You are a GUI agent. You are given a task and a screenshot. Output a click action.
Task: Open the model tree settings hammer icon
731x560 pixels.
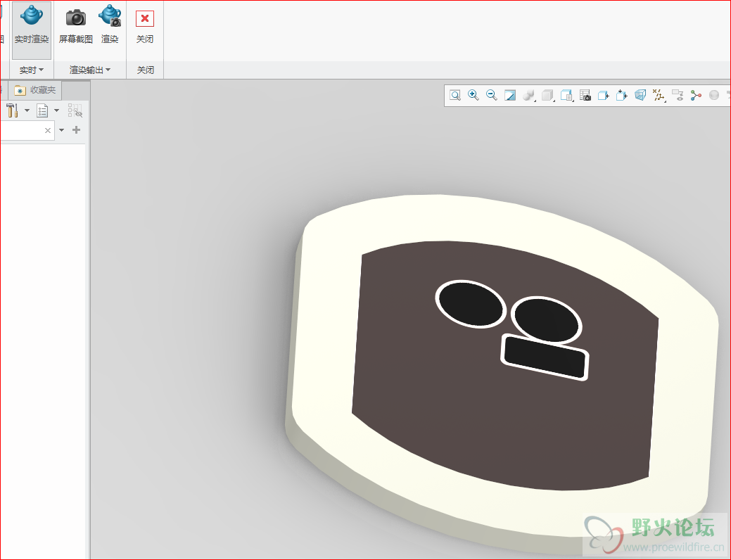12,110
